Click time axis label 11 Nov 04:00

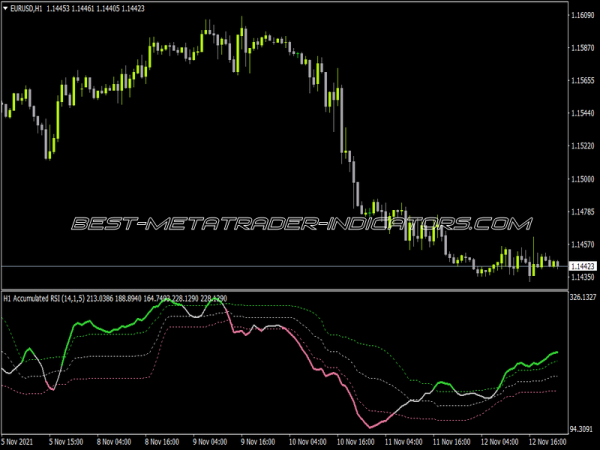pyautogui.click(x=403, y=442)
